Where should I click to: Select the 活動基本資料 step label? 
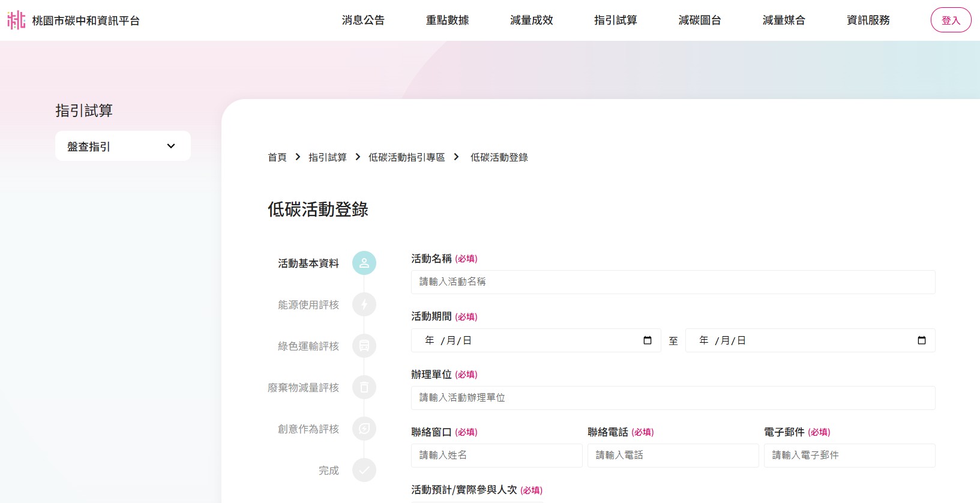(308, 263)
